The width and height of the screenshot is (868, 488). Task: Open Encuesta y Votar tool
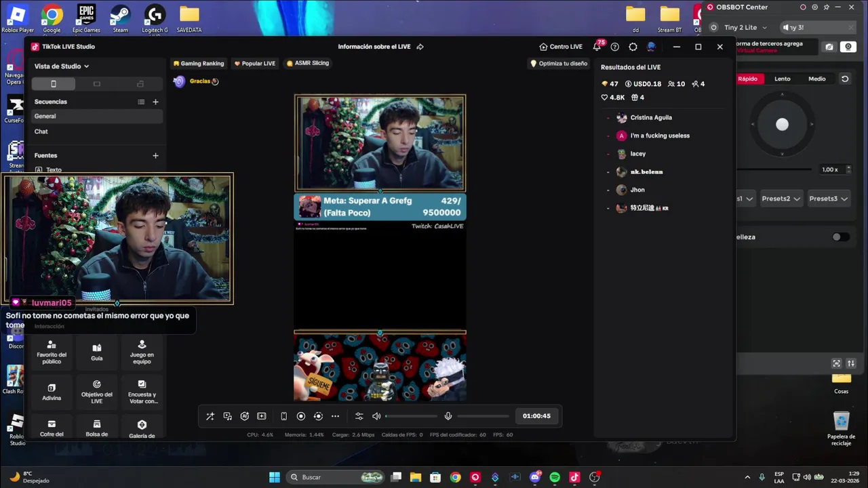[142, 392]
